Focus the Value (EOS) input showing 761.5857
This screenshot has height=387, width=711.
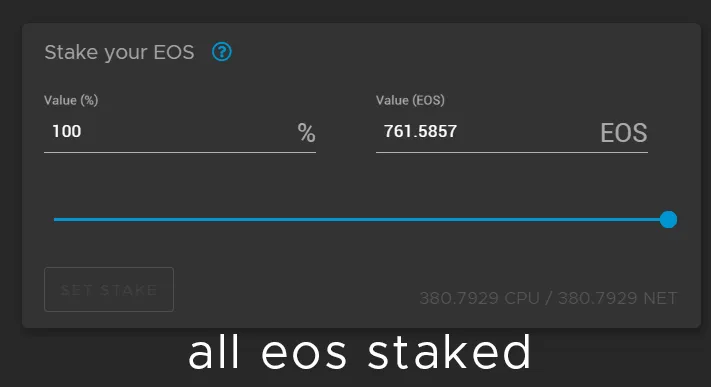click(511, 132)
